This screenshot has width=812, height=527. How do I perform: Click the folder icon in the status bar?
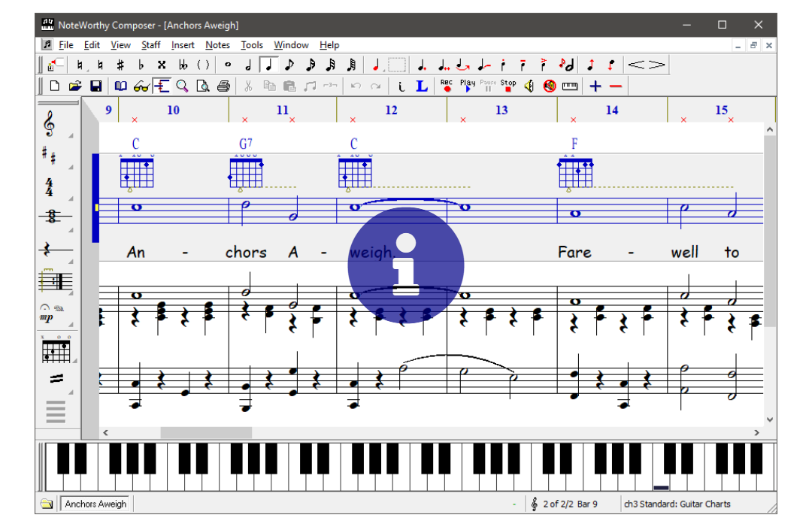pyautogui.click(x=47, y=504)
